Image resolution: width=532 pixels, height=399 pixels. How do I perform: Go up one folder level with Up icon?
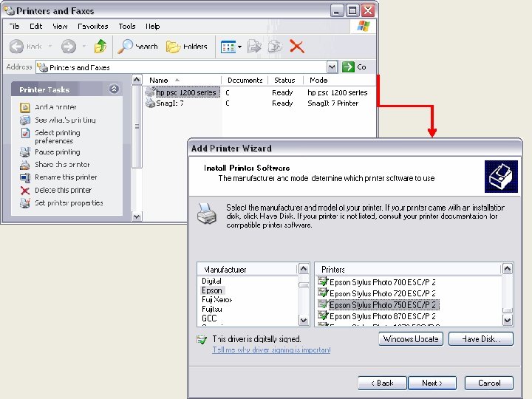(100, 46)
